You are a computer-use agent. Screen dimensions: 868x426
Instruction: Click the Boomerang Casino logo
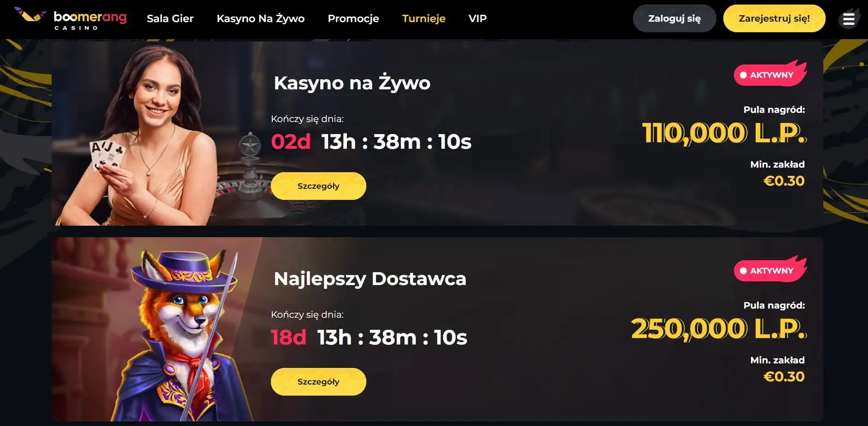click(x=70, y=18)
